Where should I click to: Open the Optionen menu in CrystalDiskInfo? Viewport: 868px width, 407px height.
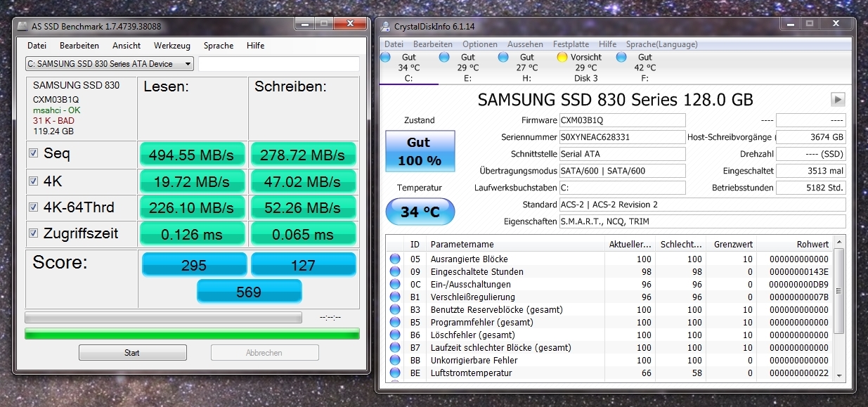[x=480, y=44]
